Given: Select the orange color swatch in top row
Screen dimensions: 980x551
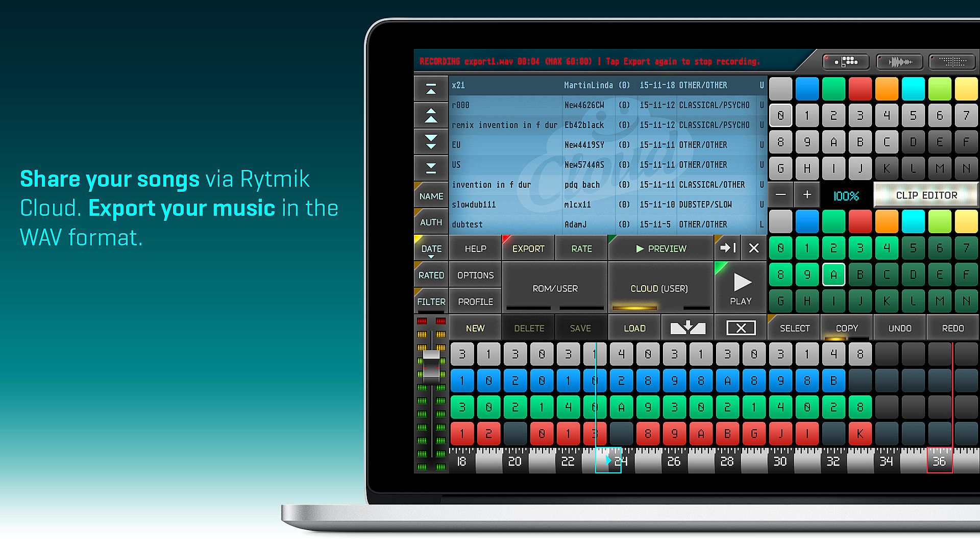Looking at the screenshot, I should click(887, 89).
